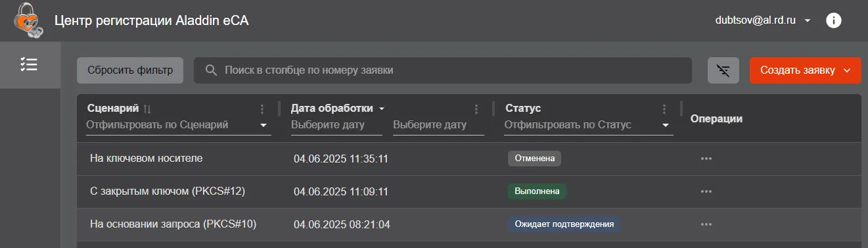Expand Отфильтровать по Статус filter
868x248 pixels.
[666, 125]
